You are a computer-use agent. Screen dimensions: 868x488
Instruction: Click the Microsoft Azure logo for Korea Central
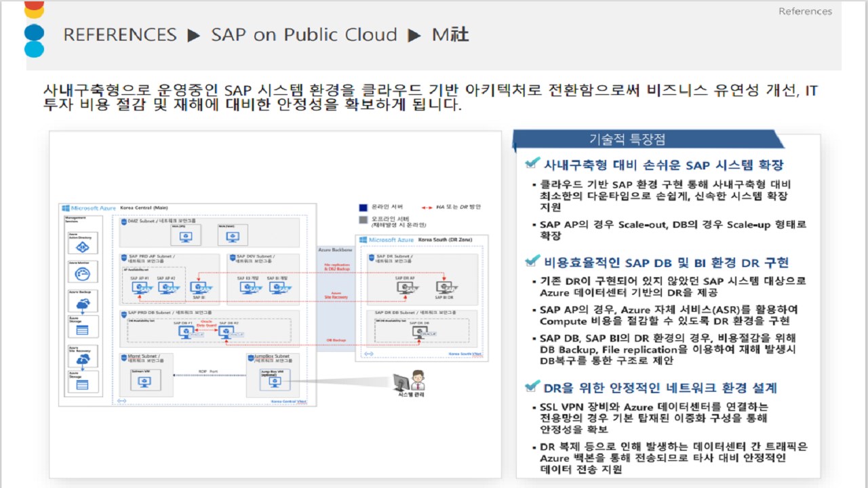(89, 208)
